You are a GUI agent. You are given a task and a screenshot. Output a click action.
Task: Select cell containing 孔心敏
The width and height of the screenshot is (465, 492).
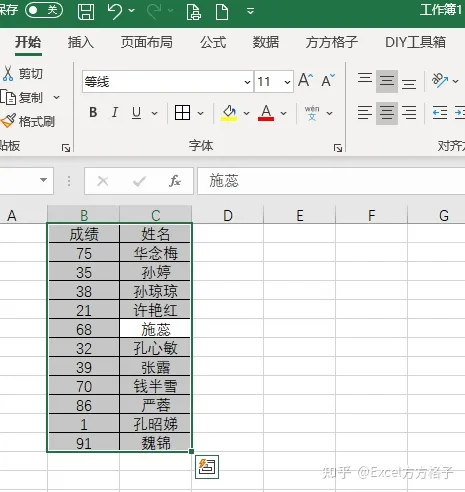click(x=155, y=348)
